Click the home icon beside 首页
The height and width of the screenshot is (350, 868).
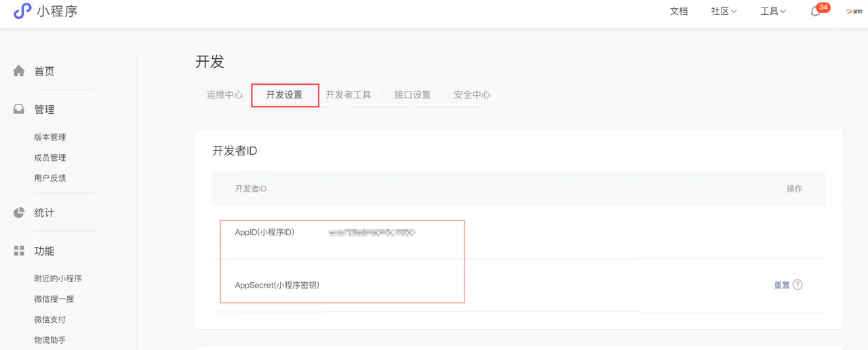pos(19,71)
